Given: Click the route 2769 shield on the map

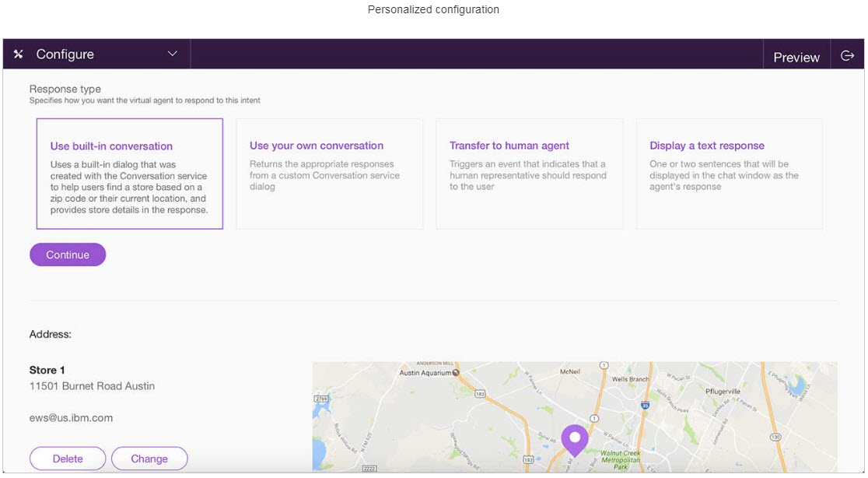Looking at the screenshot, I should click(320, 398).
